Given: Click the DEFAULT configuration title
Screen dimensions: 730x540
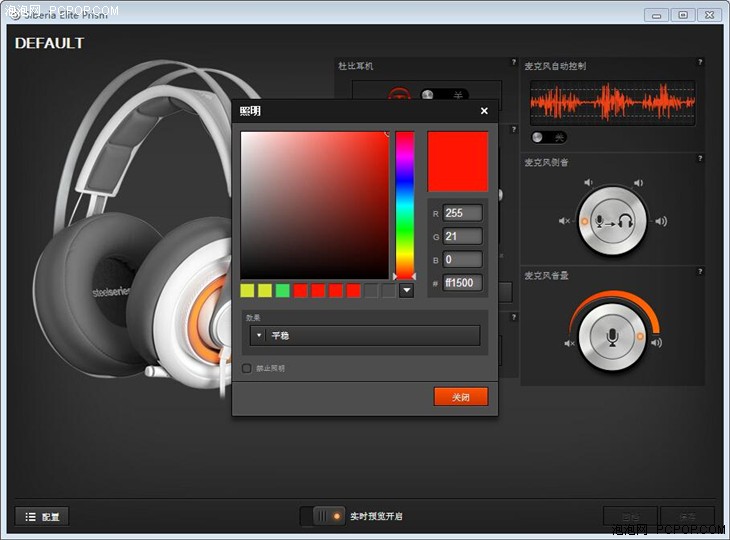Looking at the screenshot, I should pyautogui.click(x=49, y=43).
